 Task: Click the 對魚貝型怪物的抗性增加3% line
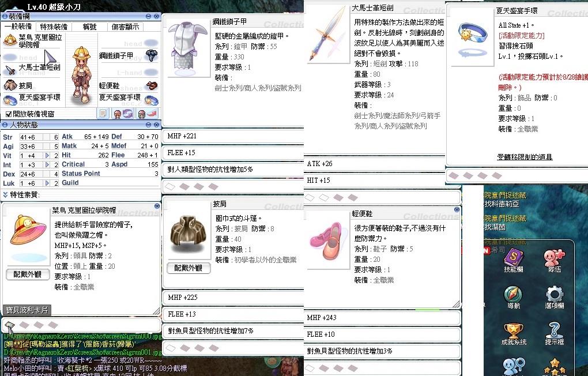383,351
